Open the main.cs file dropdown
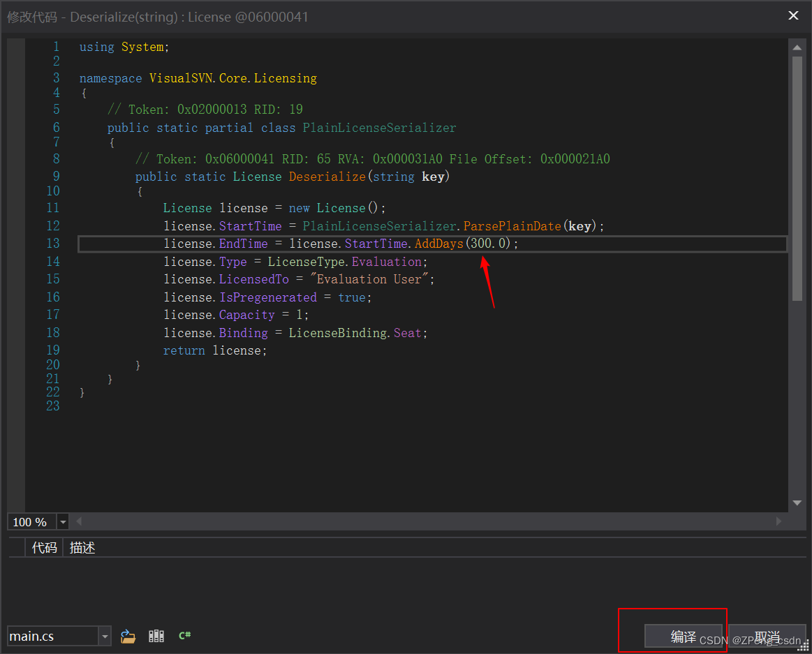The image size is (812, 654). pos(105,636)
